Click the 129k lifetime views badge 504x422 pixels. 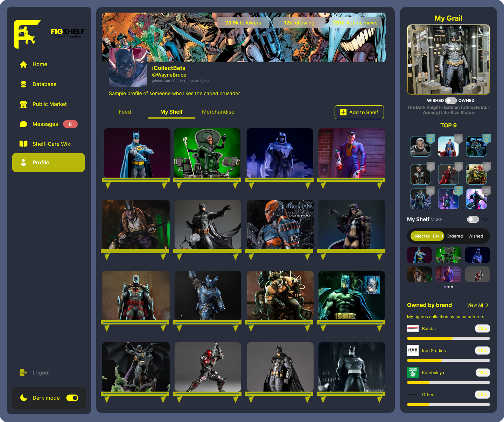[x=355, y=23]
